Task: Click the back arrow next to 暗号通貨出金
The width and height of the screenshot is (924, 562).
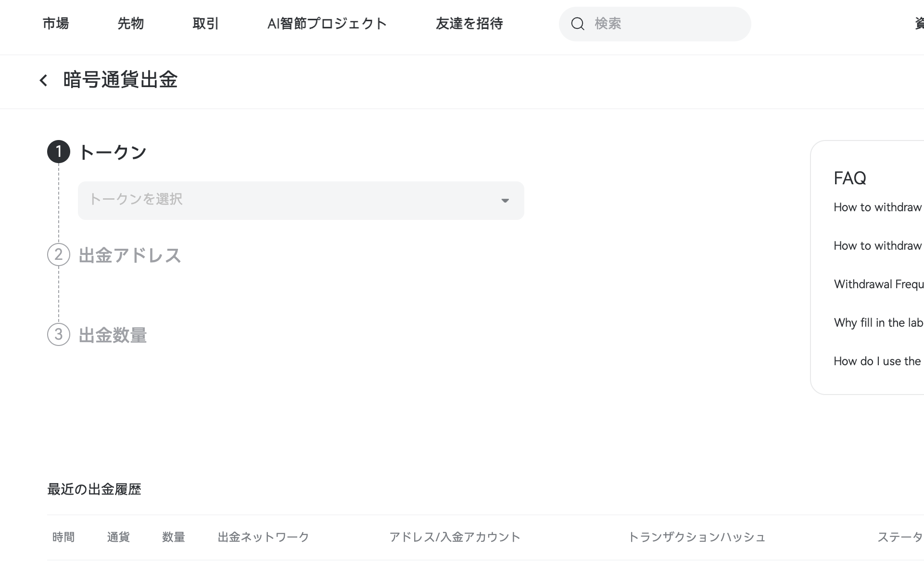Action: pos(43,80)
